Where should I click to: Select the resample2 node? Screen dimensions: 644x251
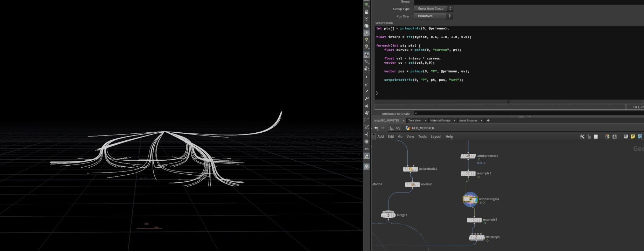(x=474, y=220)
